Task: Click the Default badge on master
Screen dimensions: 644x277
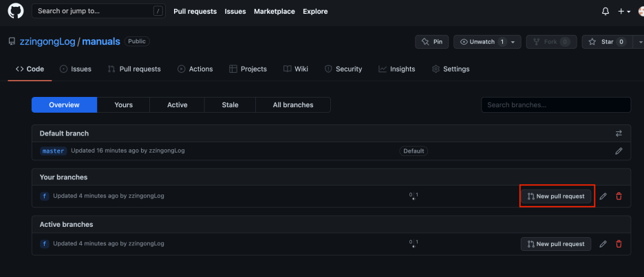Action: tap(414, 151)
